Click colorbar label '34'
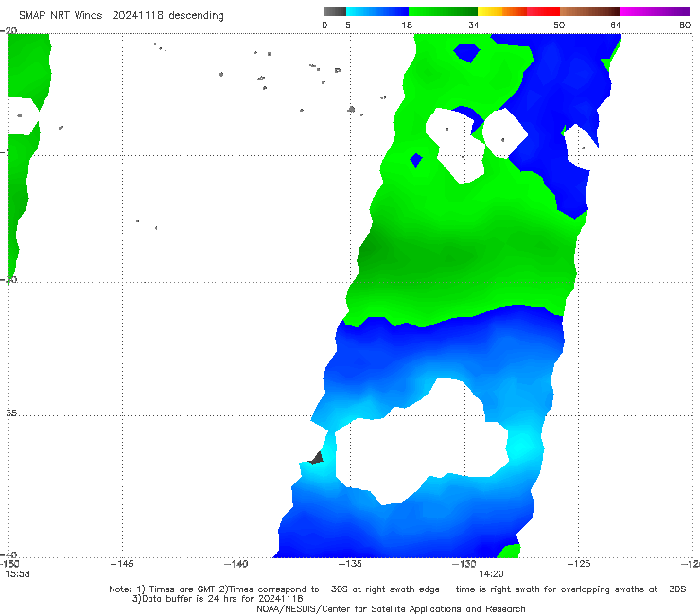The height and width of the screenshot is (615, 700). [x=474, y=26]
